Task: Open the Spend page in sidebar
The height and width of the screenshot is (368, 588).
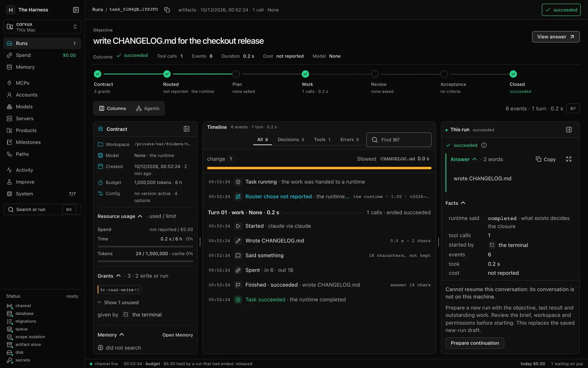Action: 42,55
